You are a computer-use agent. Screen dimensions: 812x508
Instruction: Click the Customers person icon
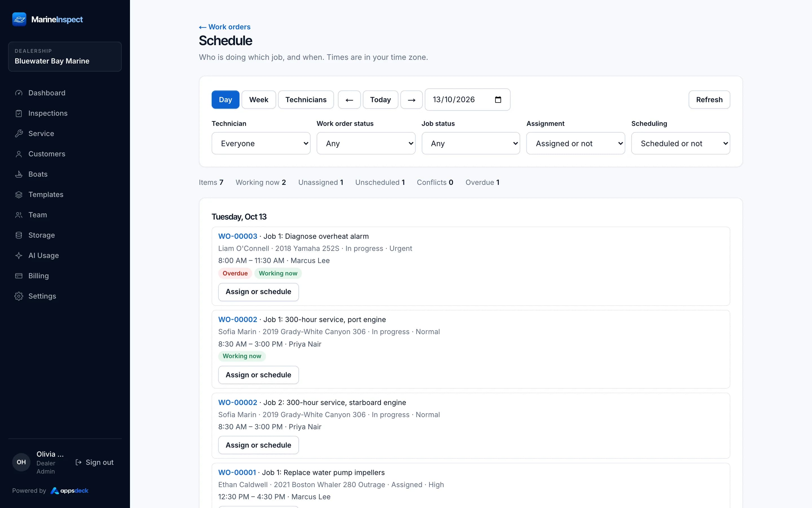click(19, 154)
